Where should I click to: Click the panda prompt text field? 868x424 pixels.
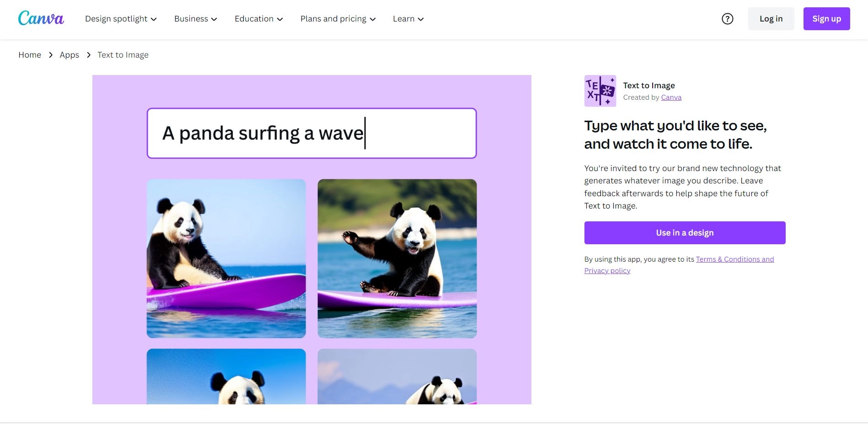point(311,133)
